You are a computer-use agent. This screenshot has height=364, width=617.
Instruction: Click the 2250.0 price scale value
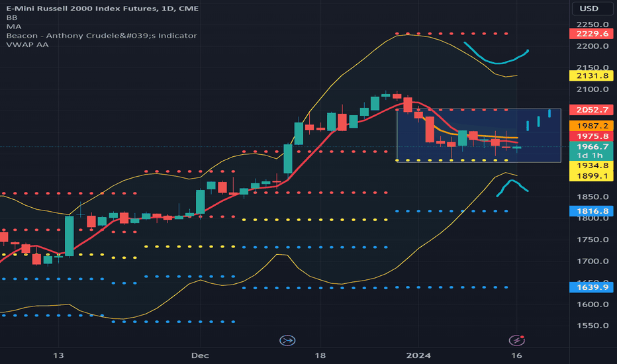coord(593,24)
